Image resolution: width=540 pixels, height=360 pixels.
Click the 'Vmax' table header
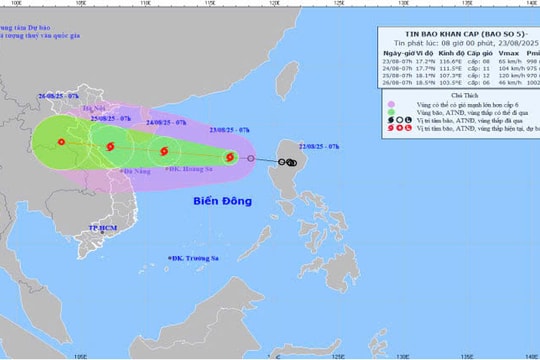509,53
